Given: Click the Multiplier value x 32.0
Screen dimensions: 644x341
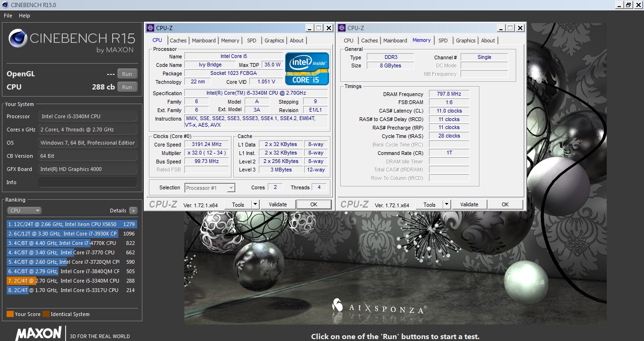Looking at the screenshot, I should coord(207,153).
